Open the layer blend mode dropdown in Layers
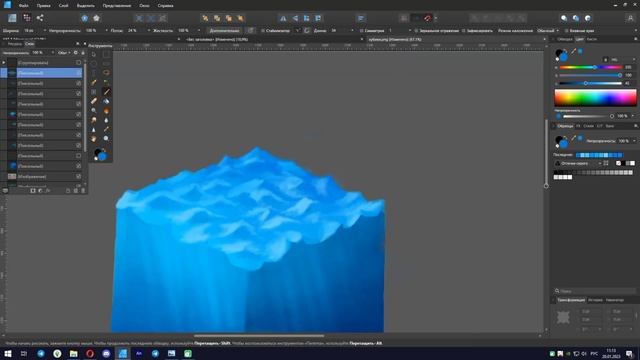Viewport: 640px width, 360px height. (64, 53)
